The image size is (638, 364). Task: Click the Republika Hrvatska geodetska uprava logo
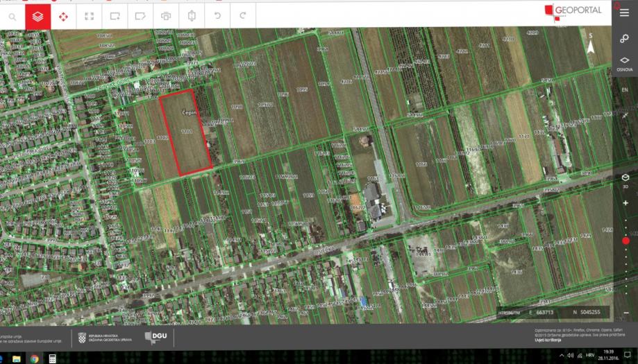pyautogui.click(x=105, y=338)
